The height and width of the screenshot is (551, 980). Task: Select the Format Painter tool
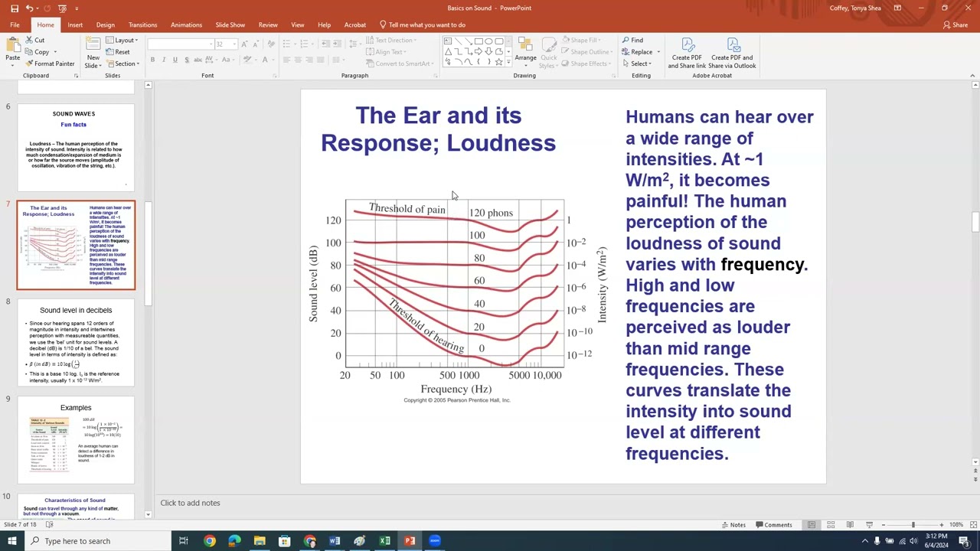click(49, 64)
